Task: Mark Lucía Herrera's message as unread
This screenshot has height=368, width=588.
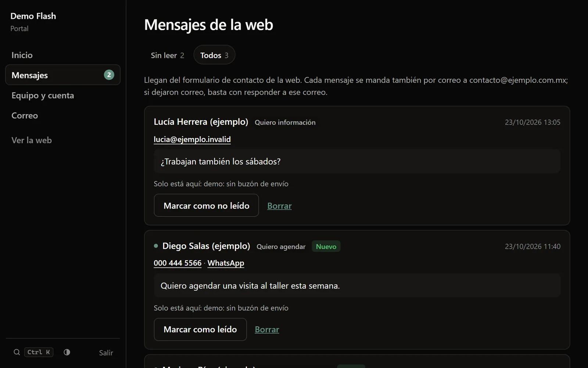Action: click(206, 205)
